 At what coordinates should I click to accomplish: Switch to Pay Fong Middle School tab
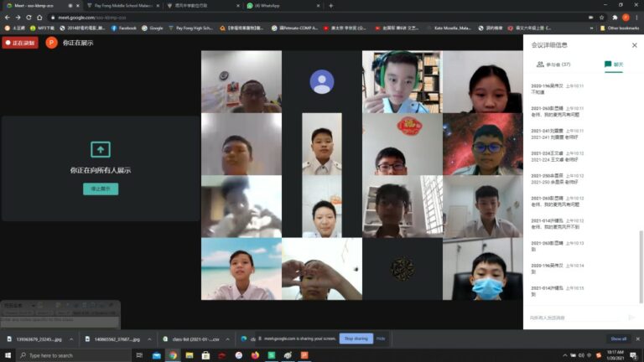(x=123, y=6)
